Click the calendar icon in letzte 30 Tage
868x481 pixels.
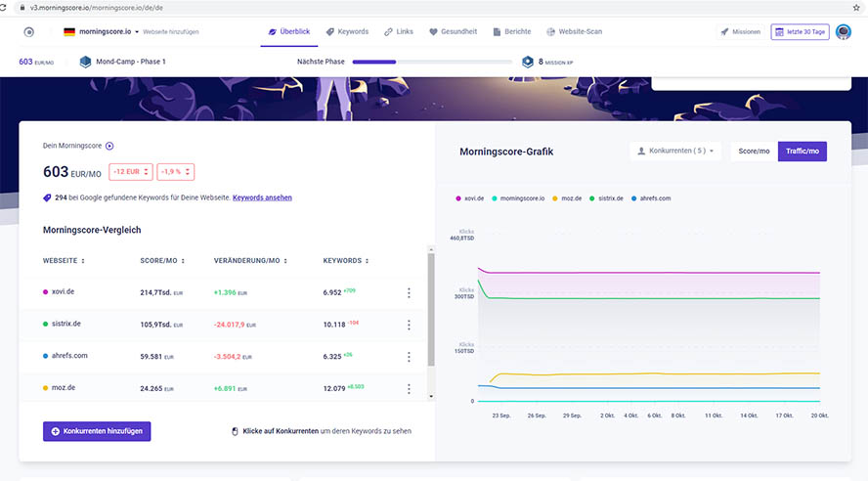point(779,32)
